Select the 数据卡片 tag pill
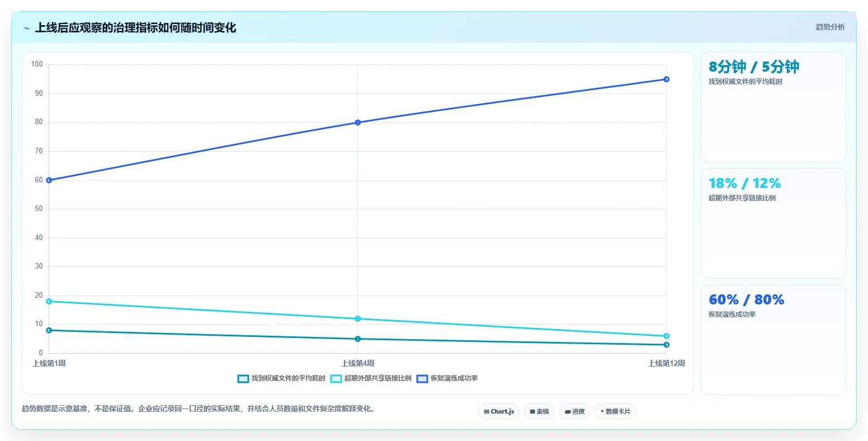 615,411
